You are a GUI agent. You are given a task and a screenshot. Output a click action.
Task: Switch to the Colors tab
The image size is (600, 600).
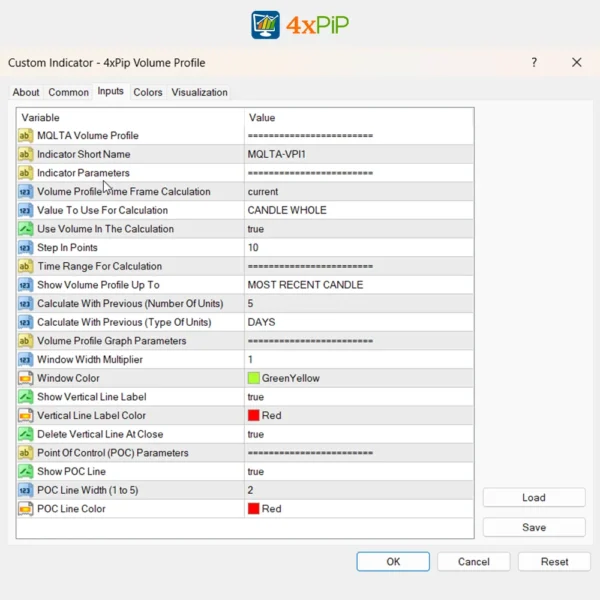pyautogui.click(x=148, y=92)
